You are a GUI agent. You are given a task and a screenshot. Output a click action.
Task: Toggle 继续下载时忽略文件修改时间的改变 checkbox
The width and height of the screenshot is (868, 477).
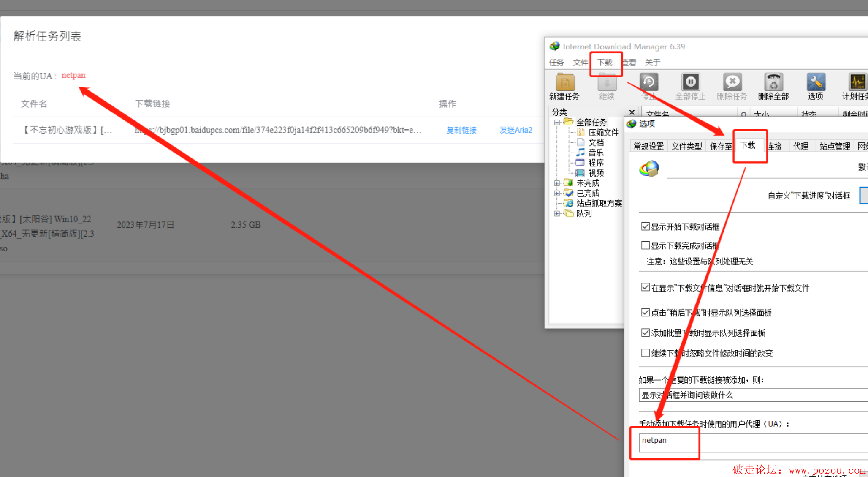click(x=645, y=353)
